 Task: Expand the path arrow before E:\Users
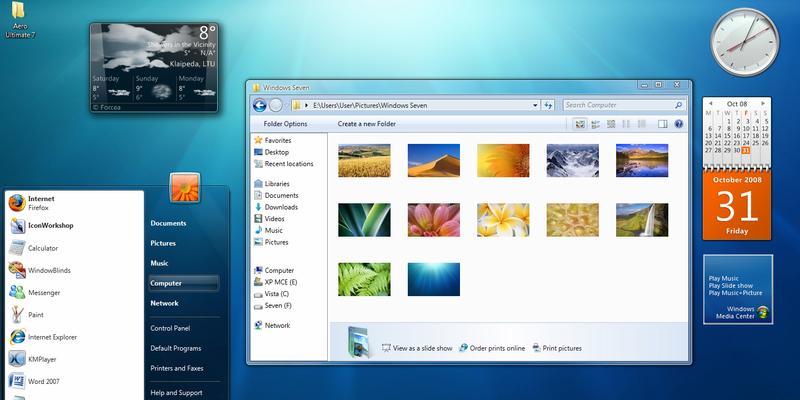[306, 105]
